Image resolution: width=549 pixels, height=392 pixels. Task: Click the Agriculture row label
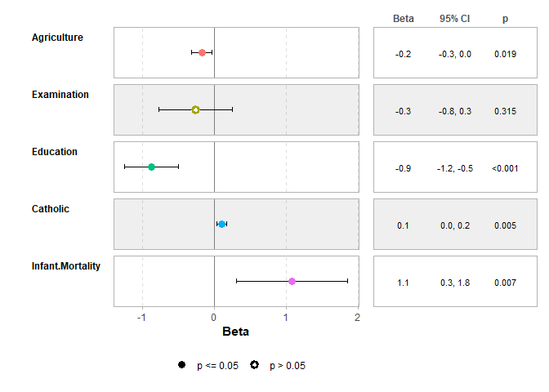(x=57, y=38)
